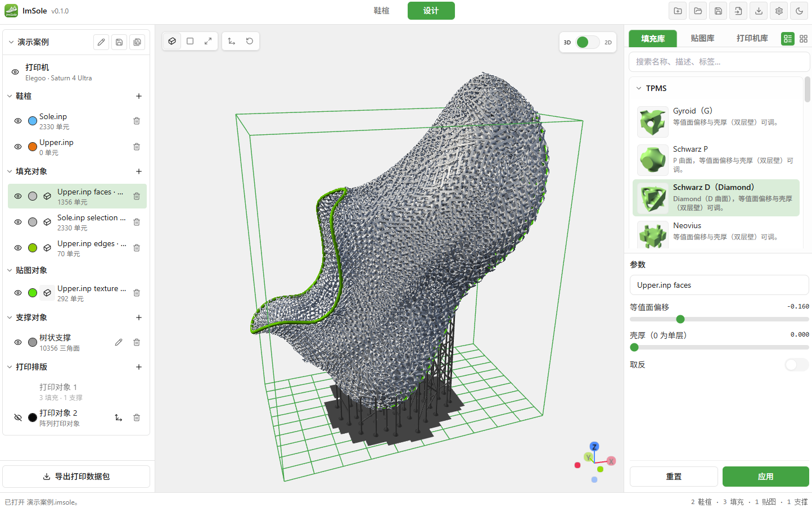
Task: Switch library to list view icon
Action: [788, 39]
